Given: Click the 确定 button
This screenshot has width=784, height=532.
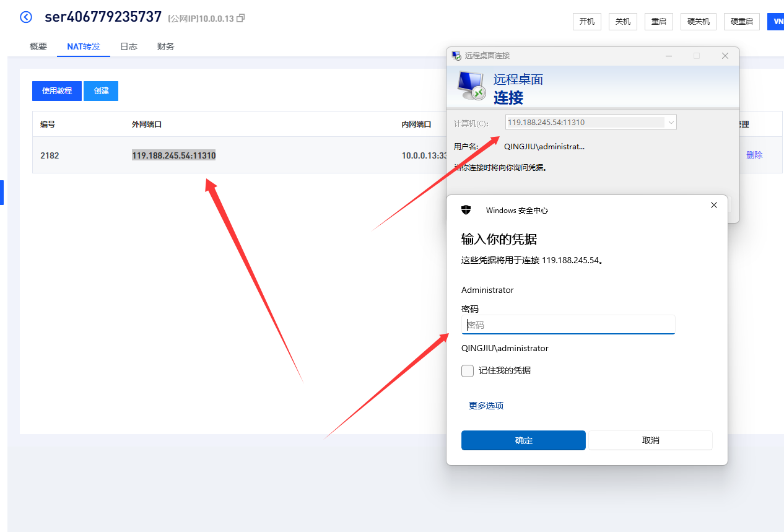Looking at the screenshot, I should [x=523, y=440].
